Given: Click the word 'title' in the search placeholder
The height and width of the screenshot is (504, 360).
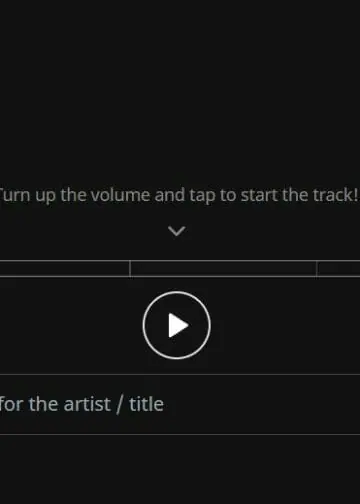Looking at the screenshot, I should 146,404.
